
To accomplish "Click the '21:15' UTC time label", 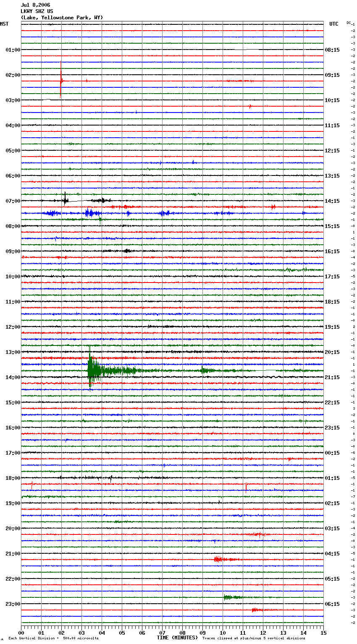I will [x=332, y=377].
